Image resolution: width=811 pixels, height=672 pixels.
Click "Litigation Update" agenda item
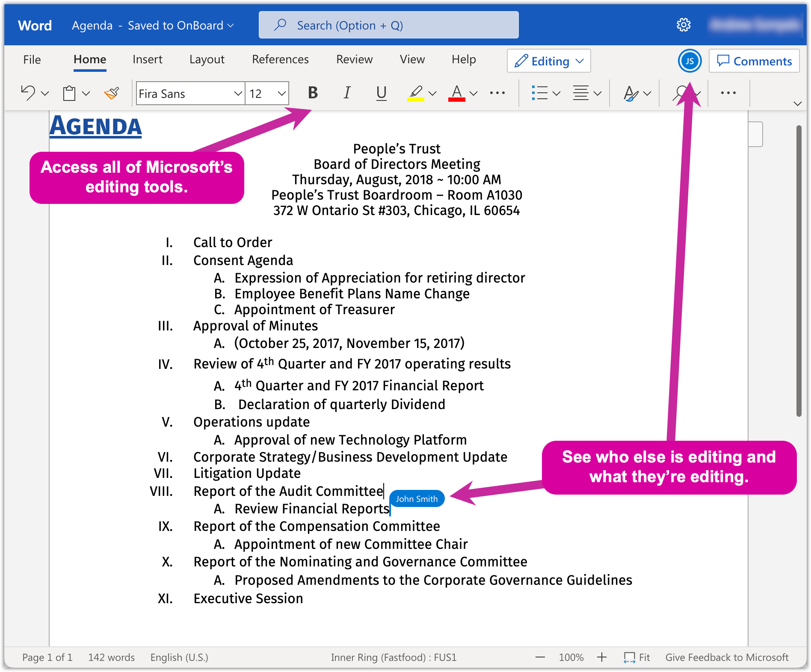pos(247,473)
